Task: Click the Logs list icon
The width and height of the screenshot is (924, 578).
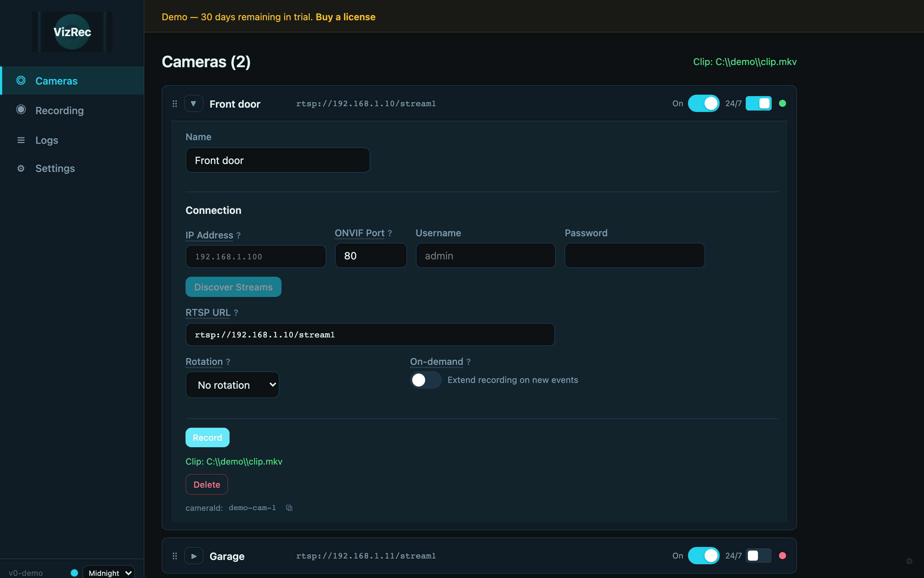Action: pos(21,140)
